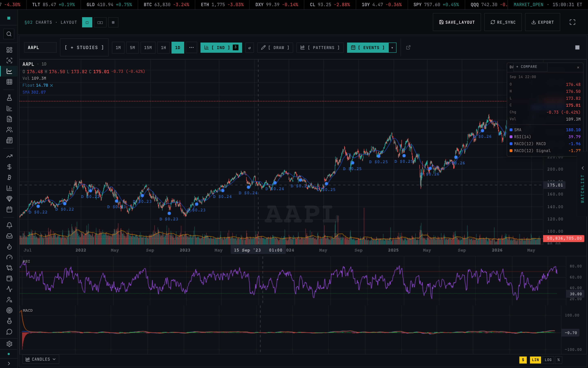
Task: Open the CANDLES chart type dropdown
Action: pos(41,359)
